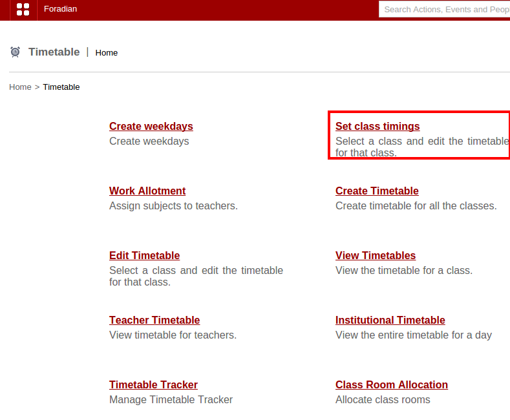
Task: Open the Institutional Timetable link
Action: pyautogui.click(x=390, y=320)
